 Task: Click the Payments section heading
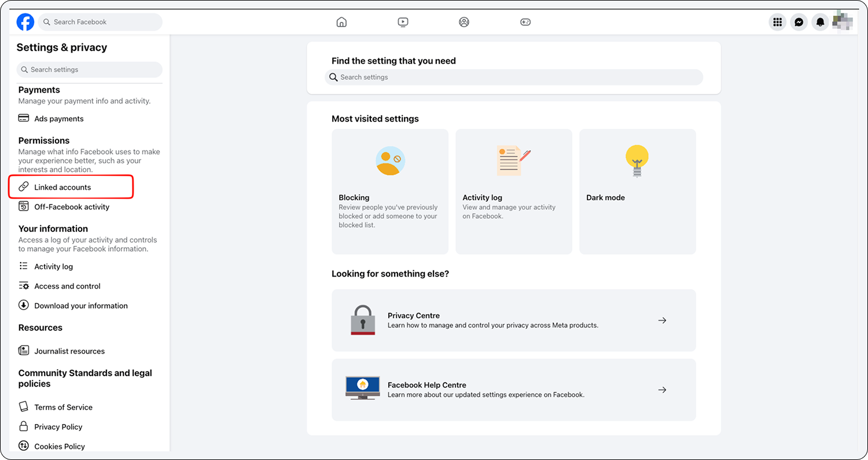coord(39,90)
